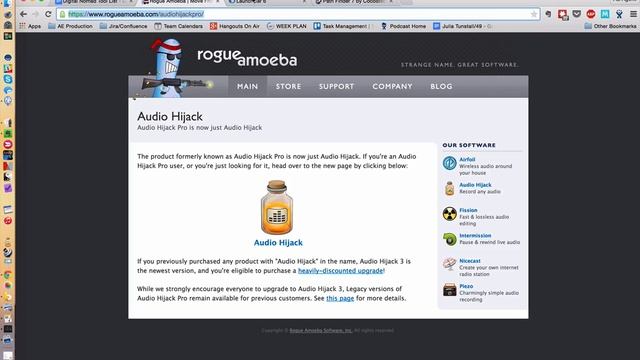Select MAIN in the site navigation
This screenshot has width=640, height=360.
(x=247, y=87)
